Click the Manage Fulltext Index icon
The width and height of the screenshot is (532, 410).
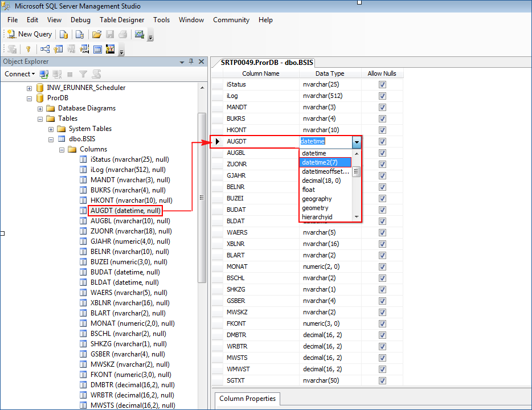(x=71, y=49)
